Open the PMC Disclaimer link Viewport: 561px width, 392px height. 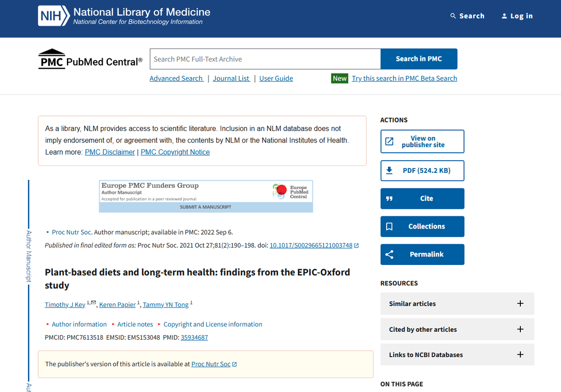click(x=110, y=152)
